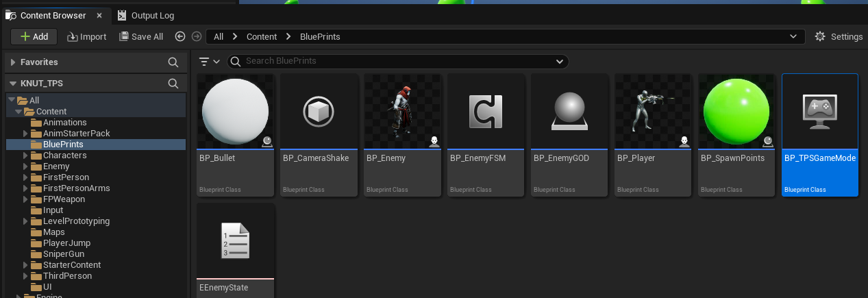Expand the Favorites section

[x=12, y=62]
